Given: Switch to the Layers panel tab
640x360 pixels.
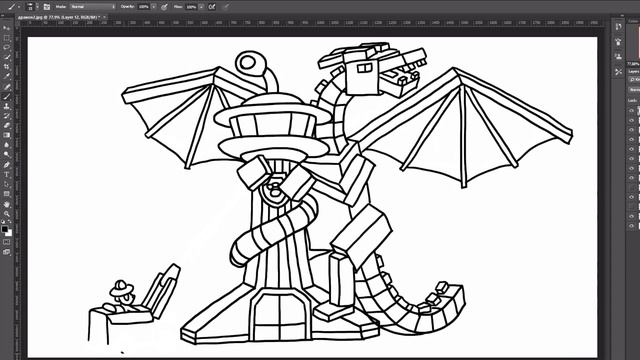Looking at the screenshot, I should [634, 71].
